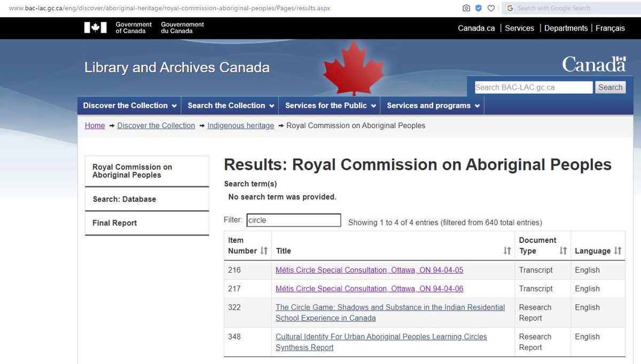Open Services link in top bar
This screenshot has height=364, width=641.
click(x=519, y=28)
